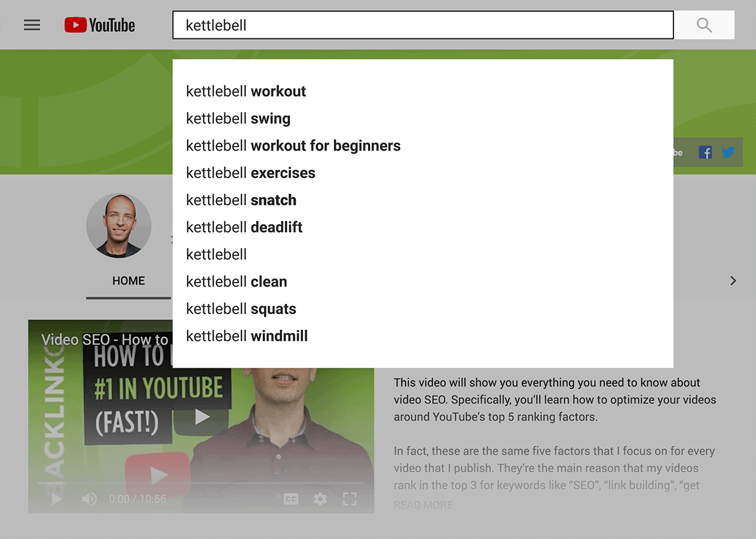Play the video using the bottom-left play control
Viewport: 756px width, 539px height.
57,499
